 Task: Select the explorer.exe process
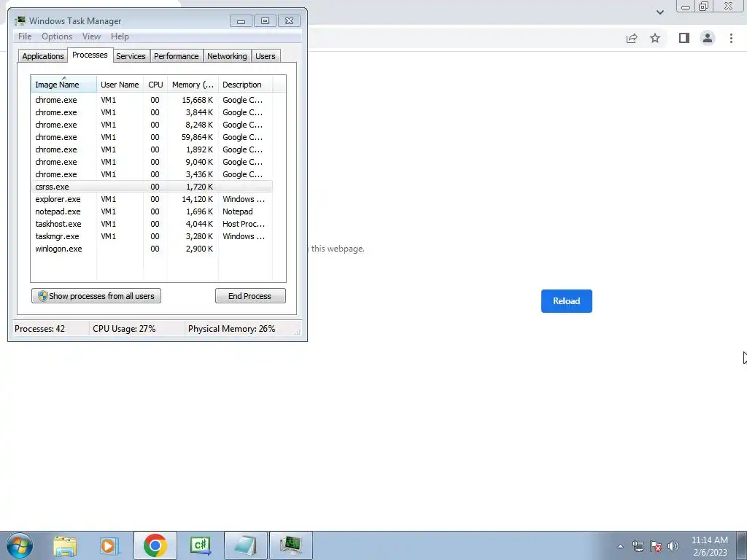pyautogui.click(x=152, y=199)
